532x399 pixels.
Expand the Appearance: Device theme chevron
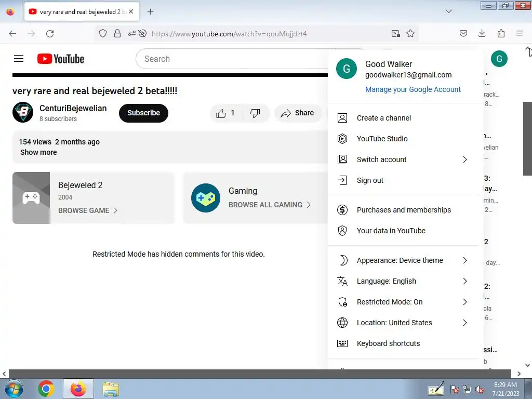coord(465,260)
